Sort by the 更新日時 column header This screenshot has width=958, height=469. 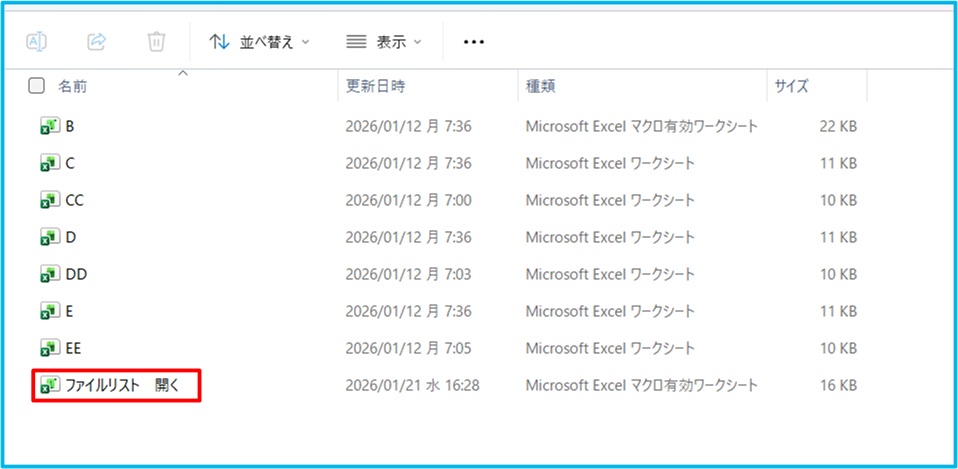point(375,87)
